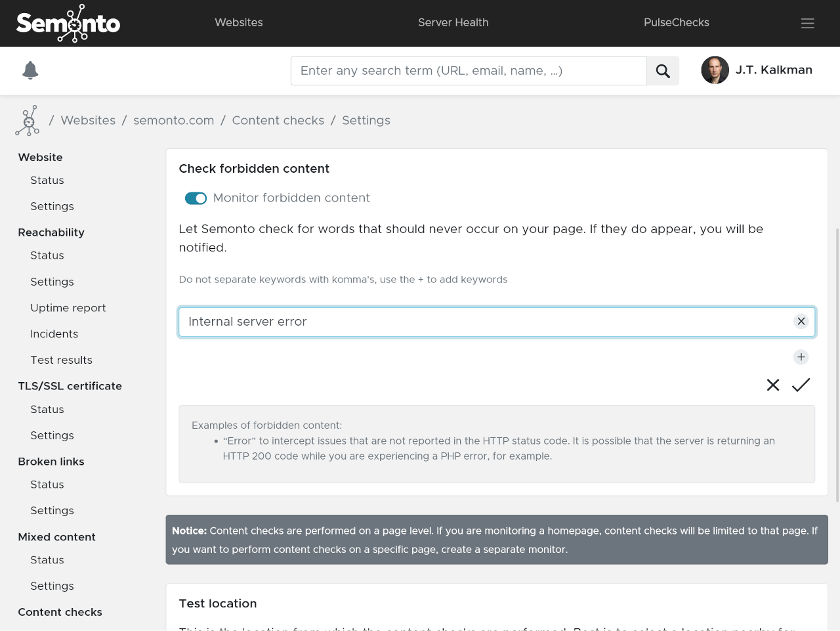
Task: Cancel keyword changes with X icon
Action: (x=773, y=385)
